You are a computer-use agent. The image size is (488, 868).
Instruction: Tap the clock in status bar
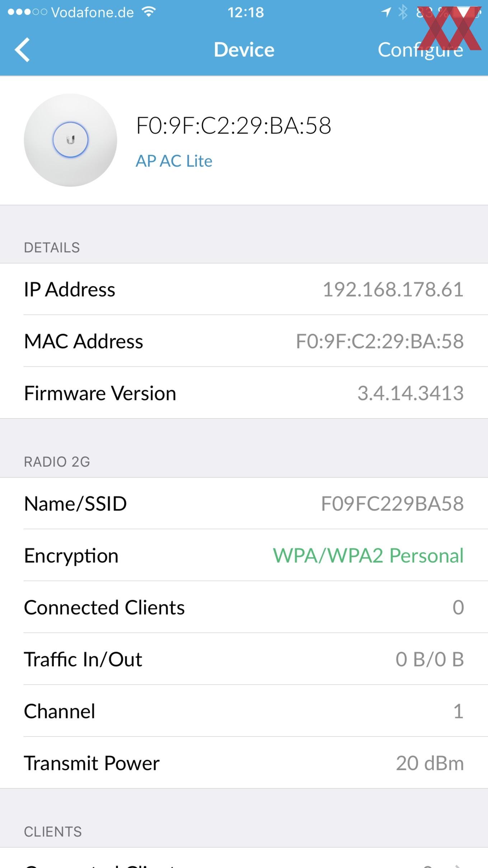[246, 13]
